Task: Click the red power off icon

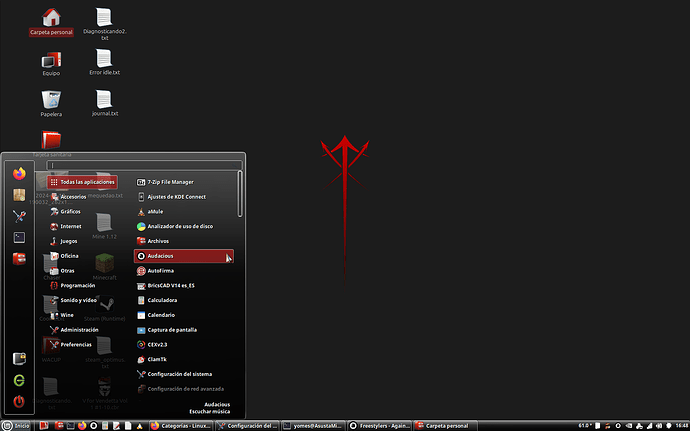Action: click(x=19, y=401)
